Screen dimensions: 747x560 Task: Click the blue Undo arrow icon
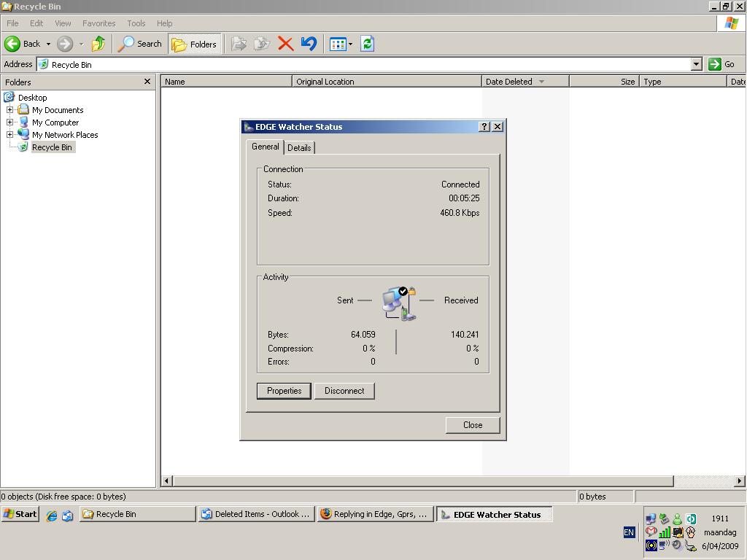click(309, 44)
